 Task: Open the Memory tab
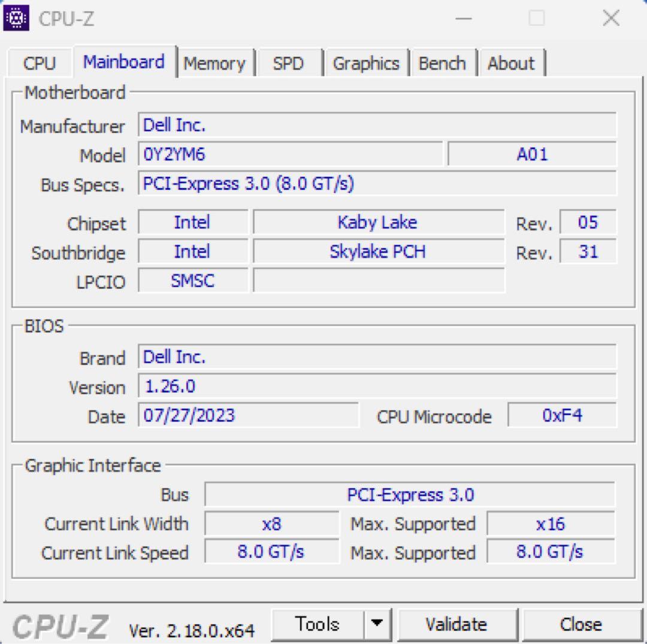(216, 63)
